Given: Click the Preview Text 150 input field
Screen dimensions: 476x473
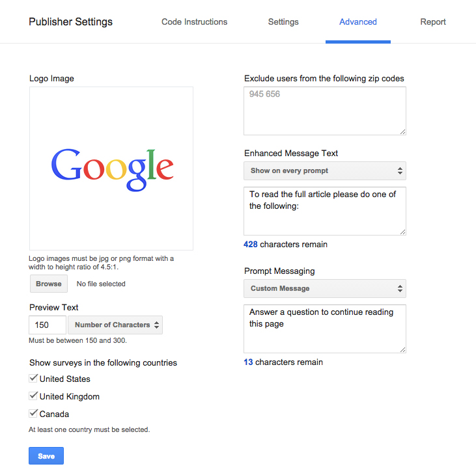Looking at the screenshot, I should point(48,325).
